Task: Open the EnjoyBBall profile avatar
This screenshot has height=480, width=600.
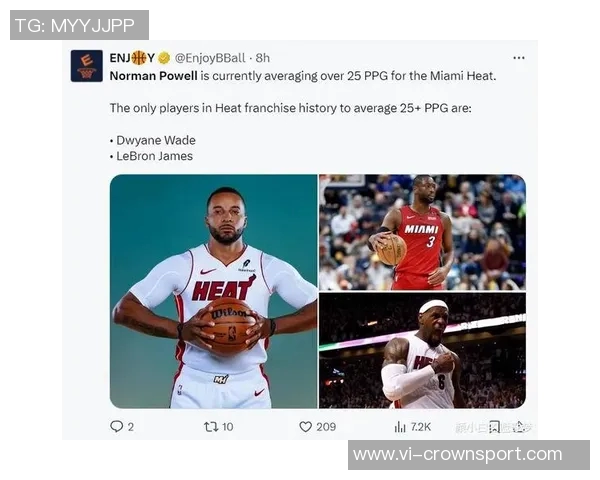Action: [86, 66]
